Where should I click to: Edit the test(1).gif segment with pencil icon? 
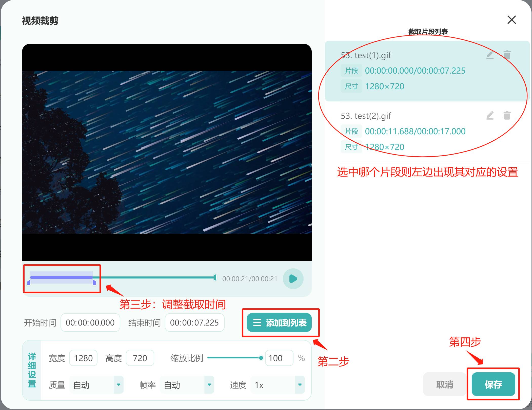pos(490,55)
